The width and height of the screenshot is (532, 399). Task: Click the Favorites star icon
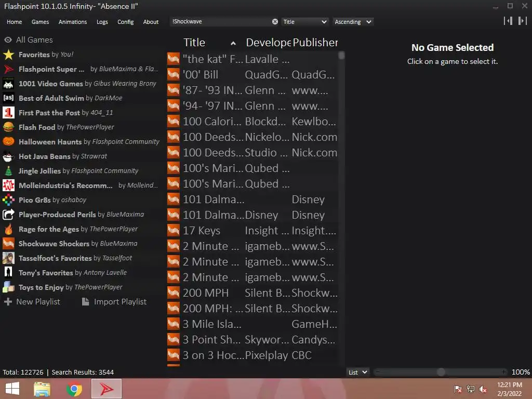point(8,55)
